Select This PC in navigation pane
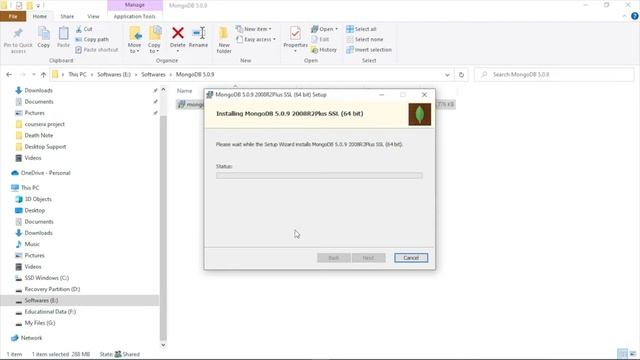This screenshot has width=640, height=360. tap(30, 188)
